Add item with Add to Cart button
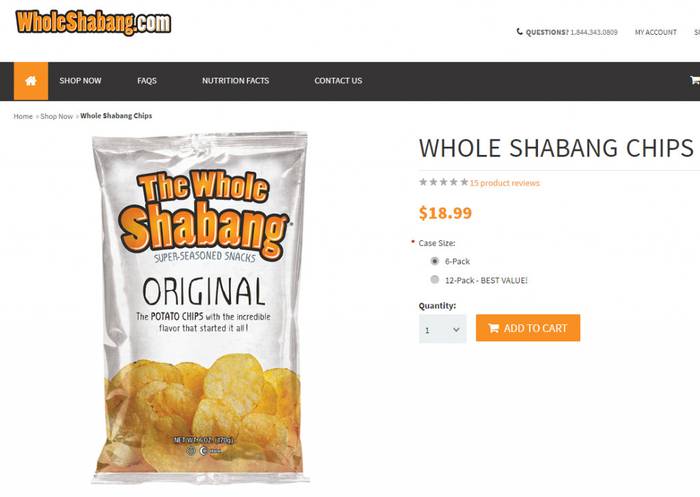This screenshot has width=700, height=497. pyautogui.click(x=528, y=328)
